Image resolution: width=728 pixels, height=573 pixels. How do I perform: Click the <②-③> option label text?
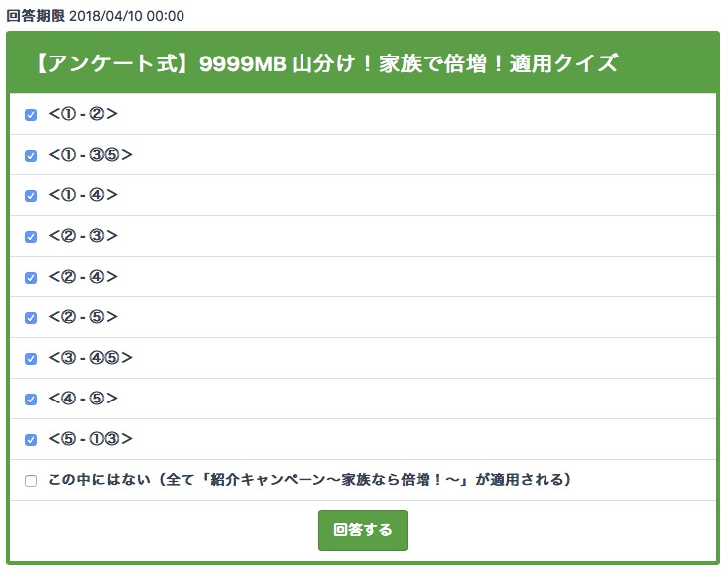[x=83, y=236]
